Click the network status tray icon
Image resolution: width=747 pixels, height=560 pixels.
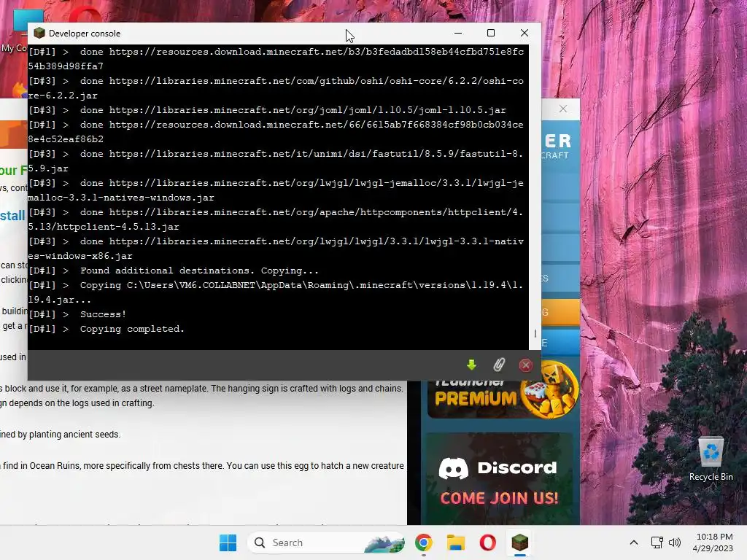click(657, 542)
